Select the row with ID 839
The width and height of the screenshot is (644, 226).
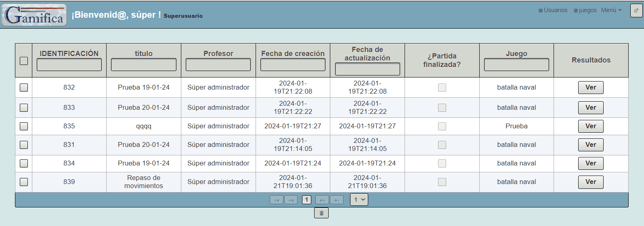coord(24,182)
